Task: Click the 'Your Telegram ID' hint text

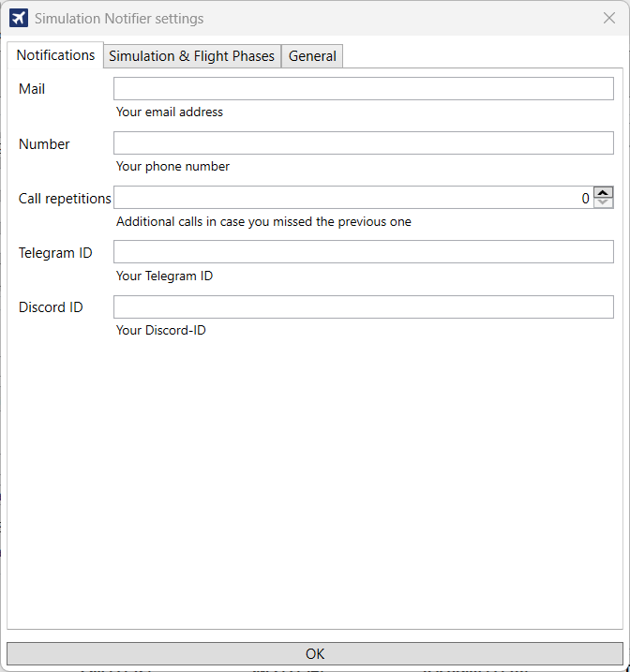Action: [x=165, y=276]
